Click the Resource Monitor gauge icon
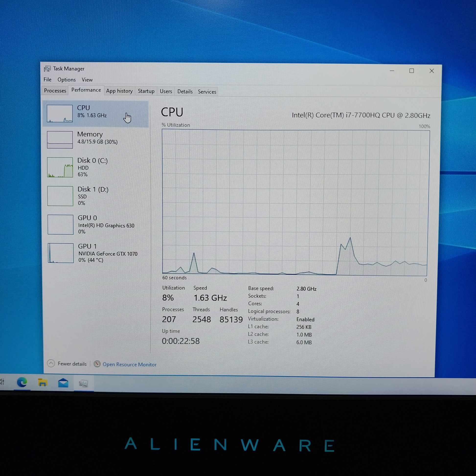The height and width of the screenshot is (476, 476). click(97, 364)
